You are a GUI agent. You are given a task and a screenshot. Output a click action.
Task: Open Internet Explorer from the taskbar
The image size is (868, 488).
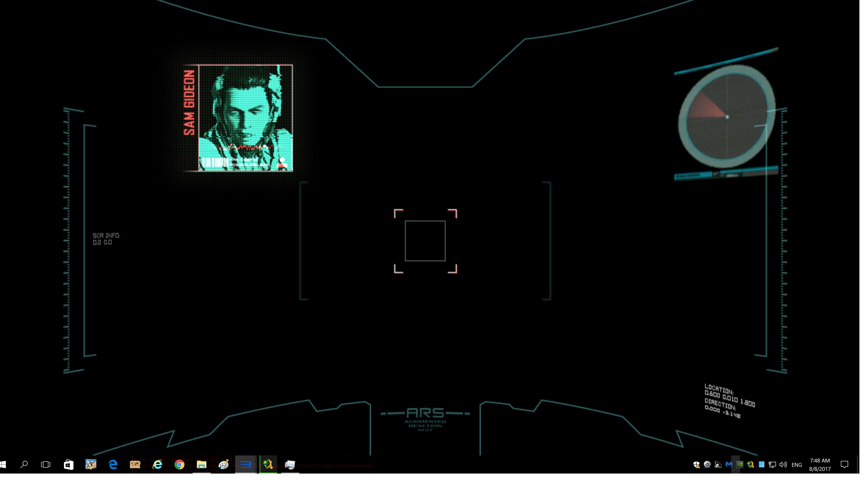[x=157, y=465]
